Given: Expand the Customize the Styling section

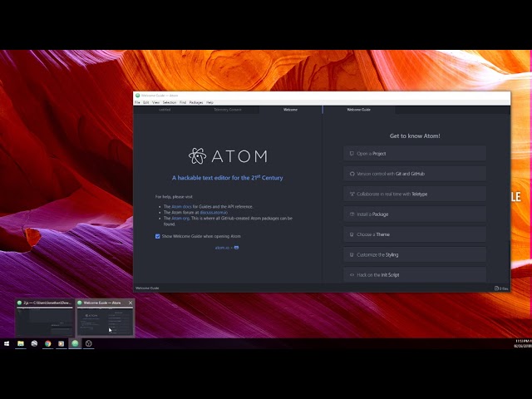Looking at the screenshot, I should tap(415, 255).
